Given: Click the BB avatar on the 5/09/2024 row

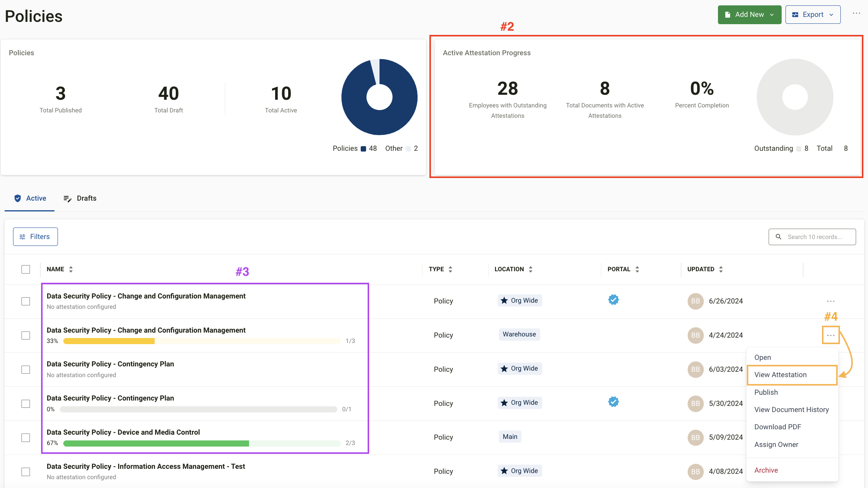Looking at the screenshot, I should 695,437.
